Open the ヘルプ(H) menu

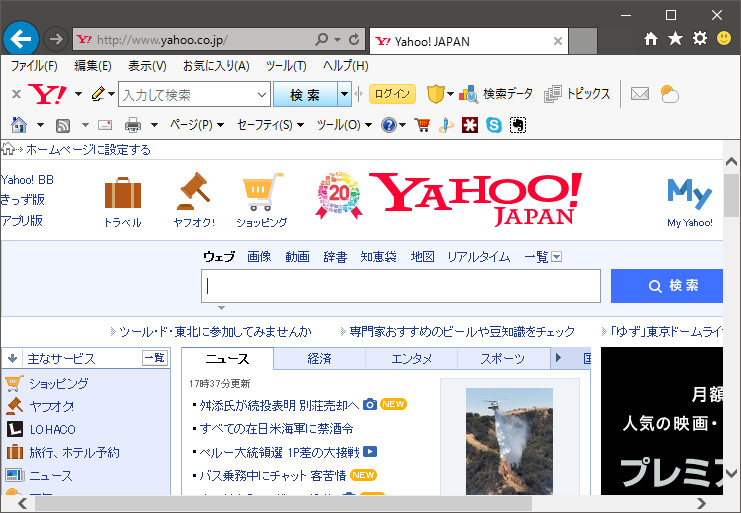pyautogui.click(x=345, y=66)
